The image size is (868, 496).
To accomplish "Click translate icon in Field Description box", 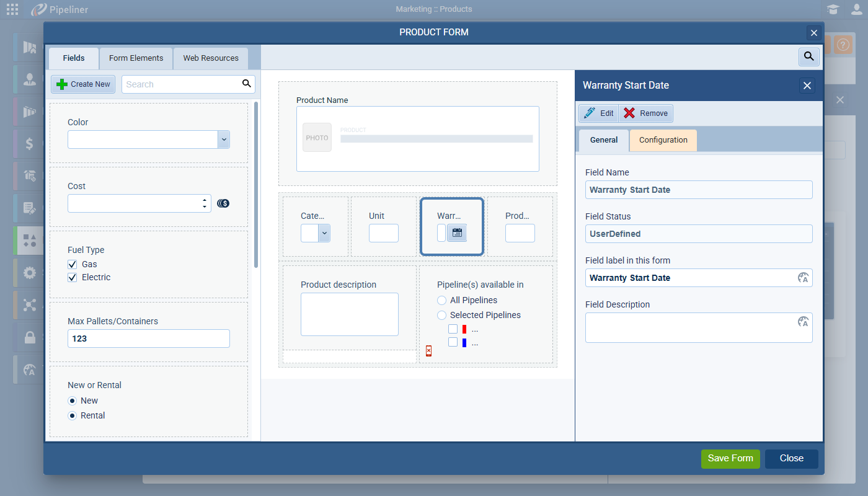I will click(x=803, y=322).
